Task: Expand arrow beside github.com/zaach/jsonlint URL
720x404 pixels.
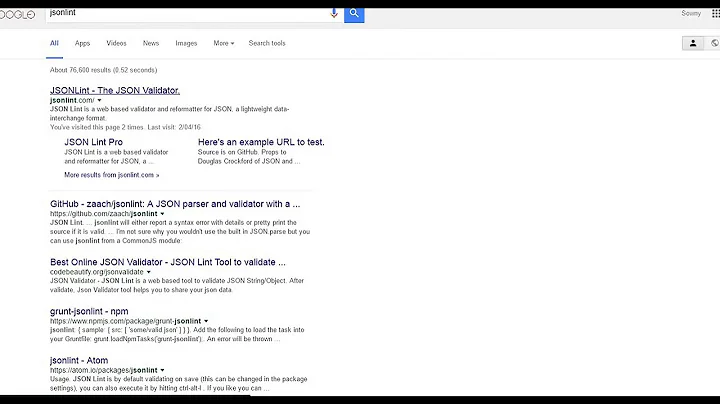Action: coord(162,214)
